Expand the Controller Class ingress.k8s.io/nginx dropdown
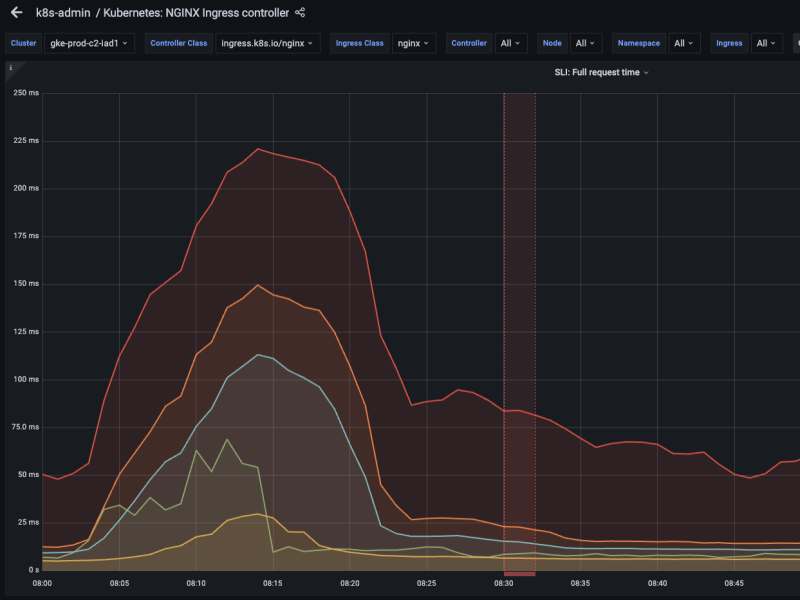800x600 pixels. (x=268, y=43)
